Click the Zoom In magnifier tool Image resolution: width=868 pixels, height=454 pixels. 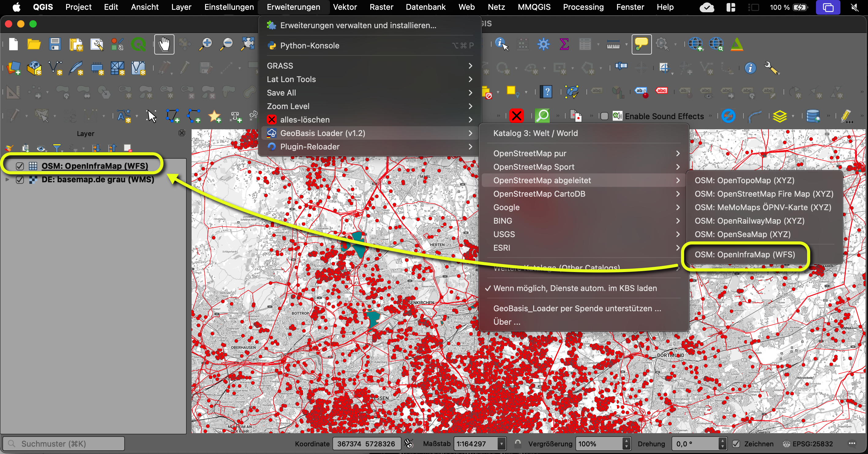click(206, 44)
